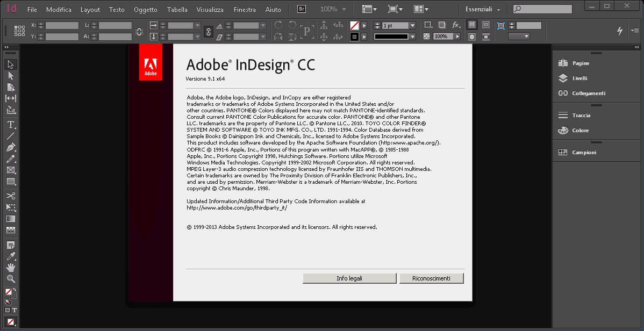644x331 pixels.
Task: Toggle constrain proportions for scaling chain
Action: [x=208, y=31]
